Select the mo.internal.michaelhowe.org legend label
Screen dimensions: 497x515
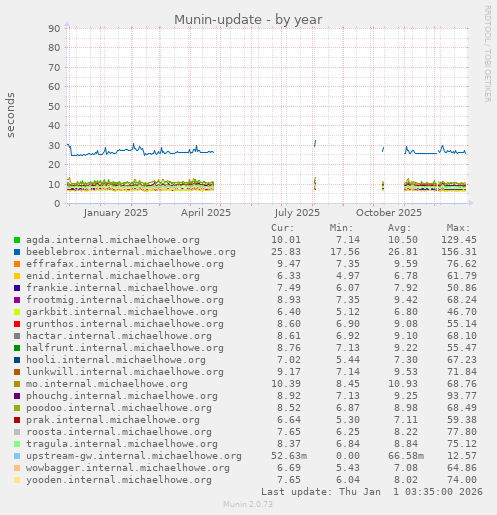tap(107, 384)
